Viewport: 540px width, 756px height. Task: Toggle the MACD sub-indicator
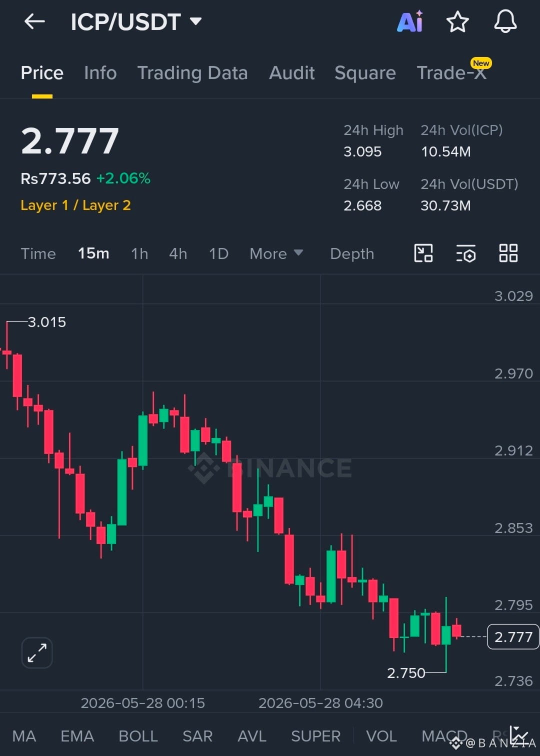coord(444,736)
